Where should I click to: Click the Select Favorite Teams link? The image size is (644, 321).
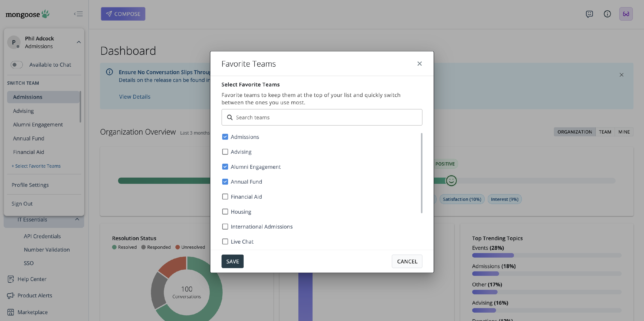point(36,166)
